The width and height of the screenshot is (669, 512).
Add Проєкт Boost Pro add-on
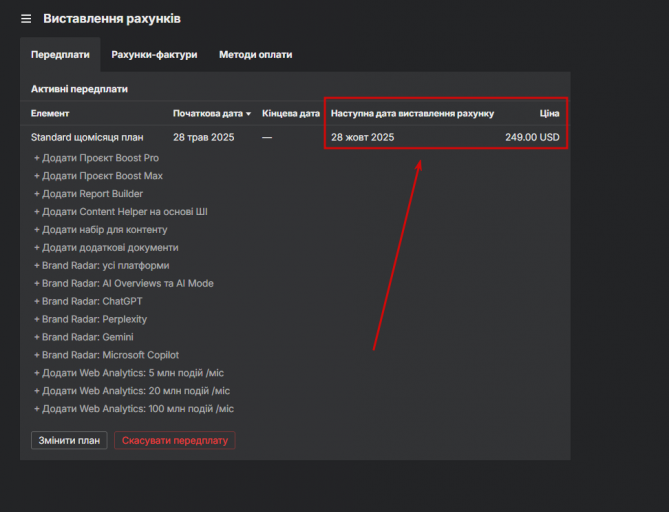[96, 158]
